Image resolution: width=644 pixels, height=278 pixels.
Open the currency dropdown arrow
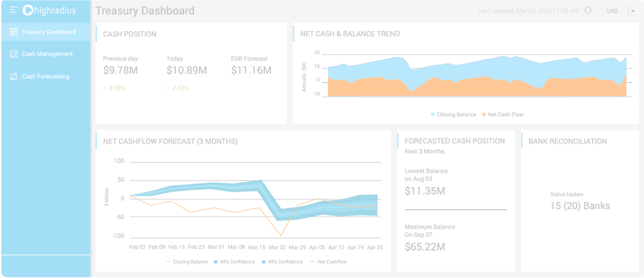pyautogui.click(x=633, y=11)
